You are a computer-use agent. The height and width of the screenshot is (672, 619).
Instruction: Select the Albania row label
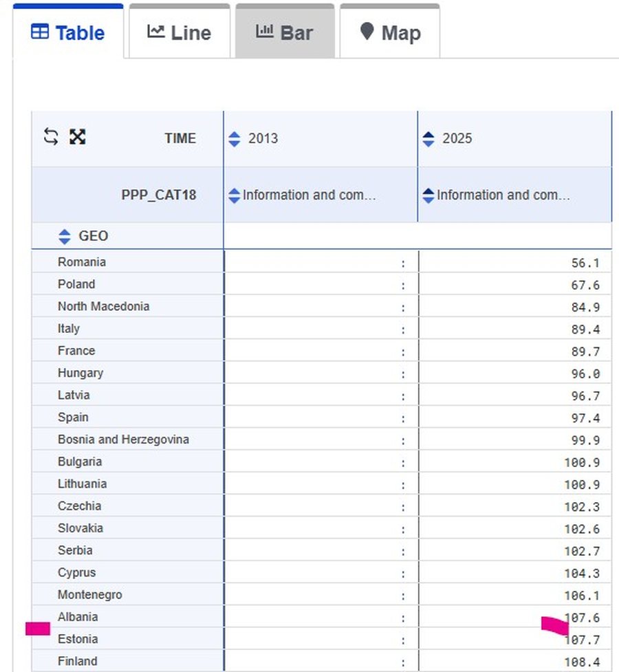(78, 617)
